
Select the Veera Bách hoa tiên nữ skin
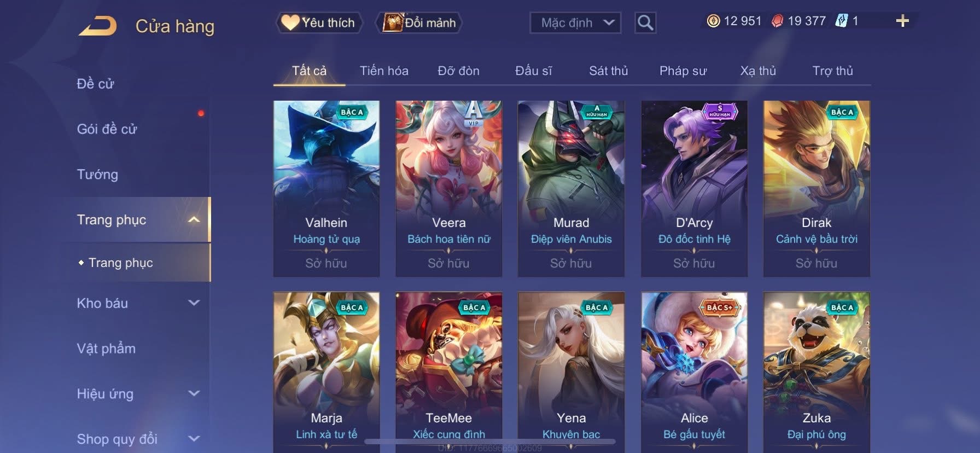tap(449, 189)
